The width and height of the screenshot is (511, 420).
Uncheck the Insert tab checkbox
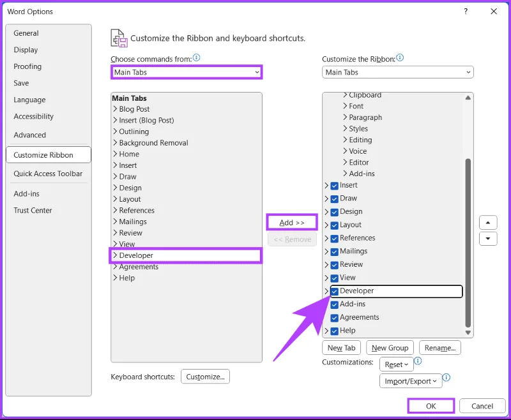(334, 186)
